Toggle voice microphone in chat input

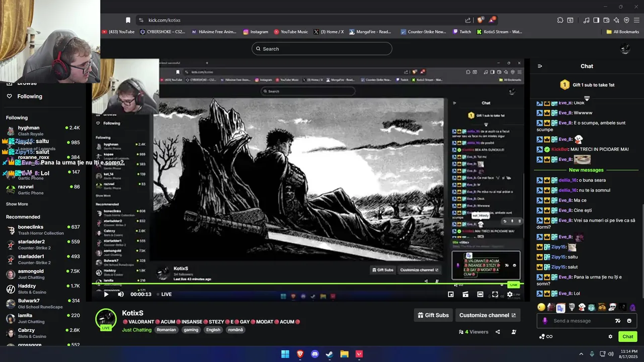point(545,321)
